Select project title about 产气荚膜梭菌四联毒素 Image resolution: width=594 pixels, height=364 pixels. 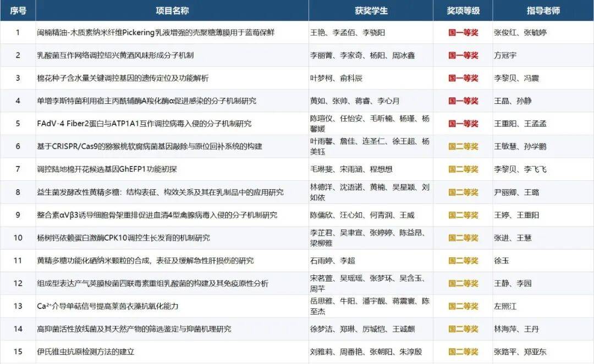153,283
